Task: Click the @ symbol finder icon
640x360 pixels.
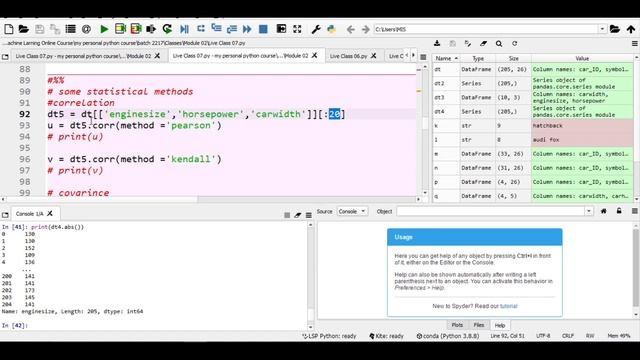Action: point(86,29)
